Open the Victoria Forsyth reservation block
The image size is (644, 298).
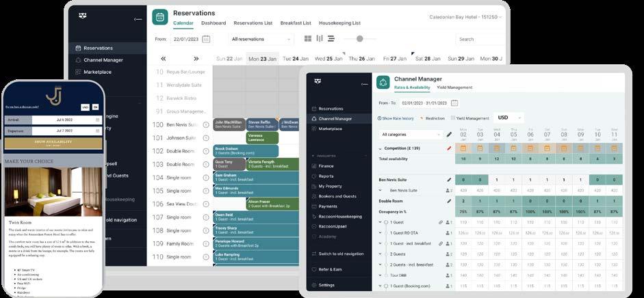(272, 164)
